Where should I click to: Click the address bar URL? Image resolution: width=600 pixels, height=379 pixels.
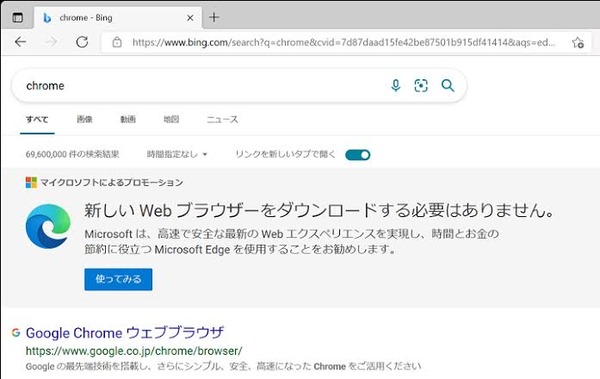point(343,42)
